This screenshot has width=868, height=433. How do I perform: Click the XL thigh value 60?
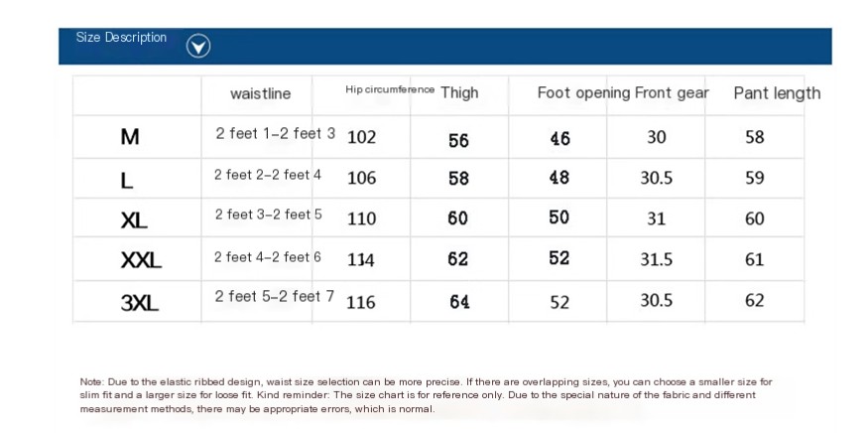click(x=457, y=217)
